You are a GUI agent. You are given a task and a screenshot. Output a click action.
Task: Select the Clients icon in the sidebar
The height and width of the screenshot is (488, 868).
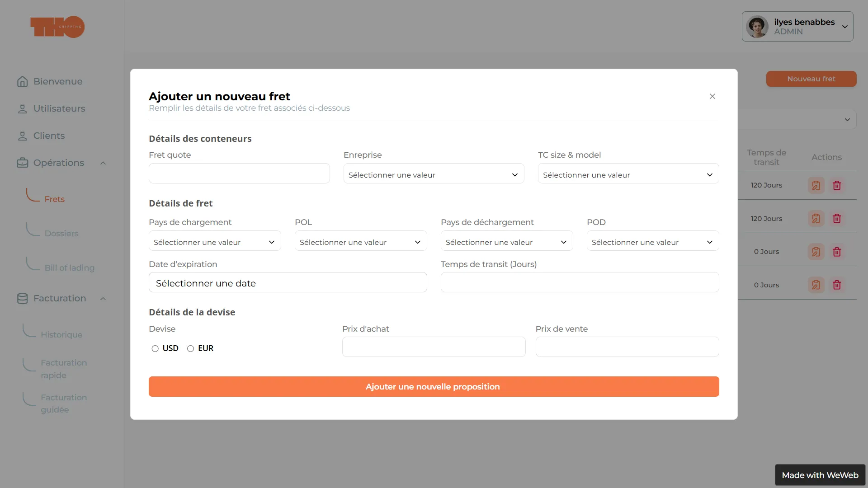pyautogui.click(x=23, y=136)
